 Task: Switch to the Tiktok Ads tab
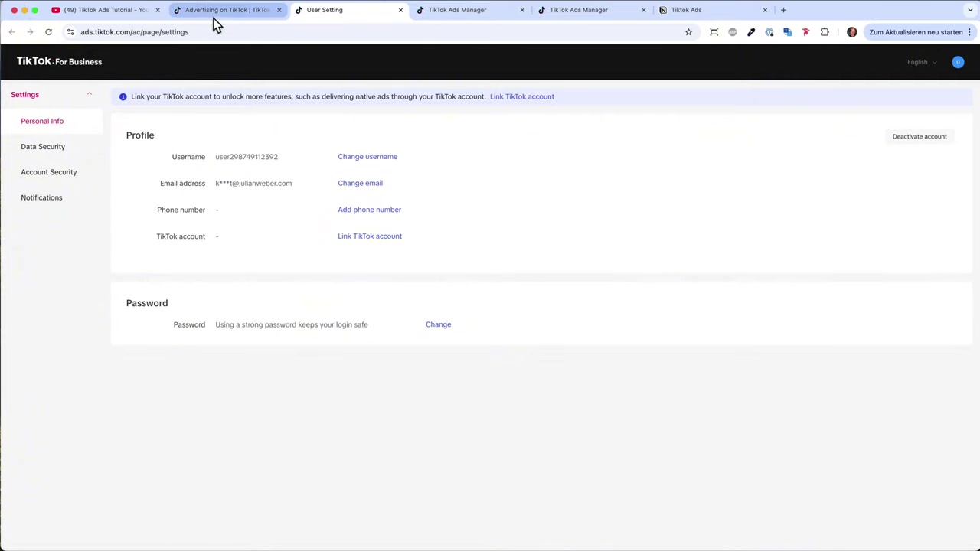(x=712, y=10)
